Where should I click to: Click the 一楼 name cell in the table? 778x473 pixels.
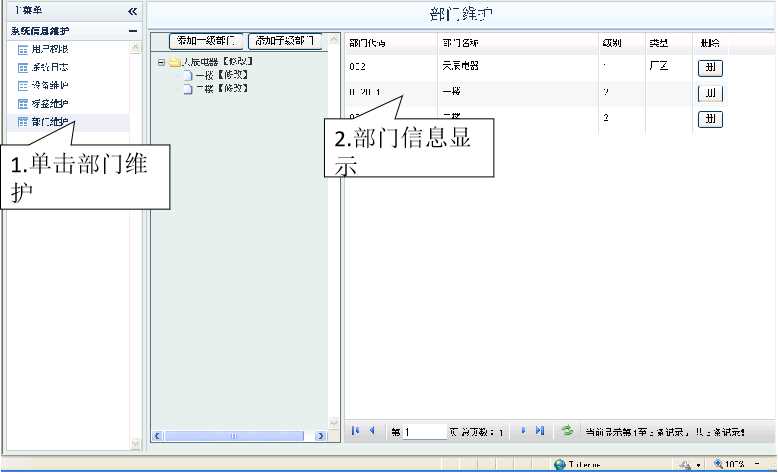452,91
